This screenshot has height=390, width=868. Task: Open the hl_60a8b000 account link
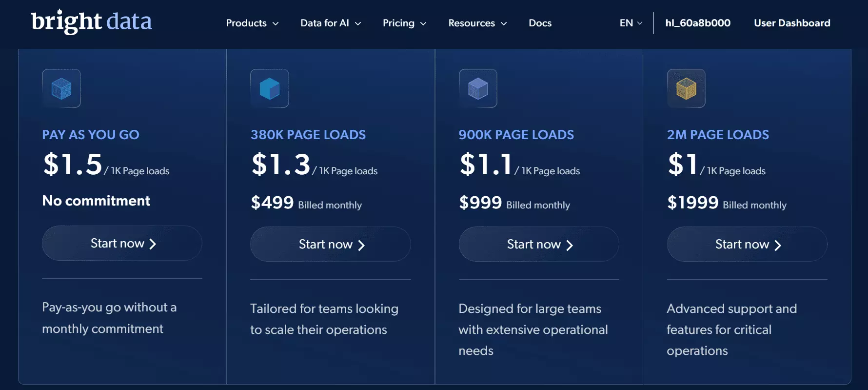[698, 23]
